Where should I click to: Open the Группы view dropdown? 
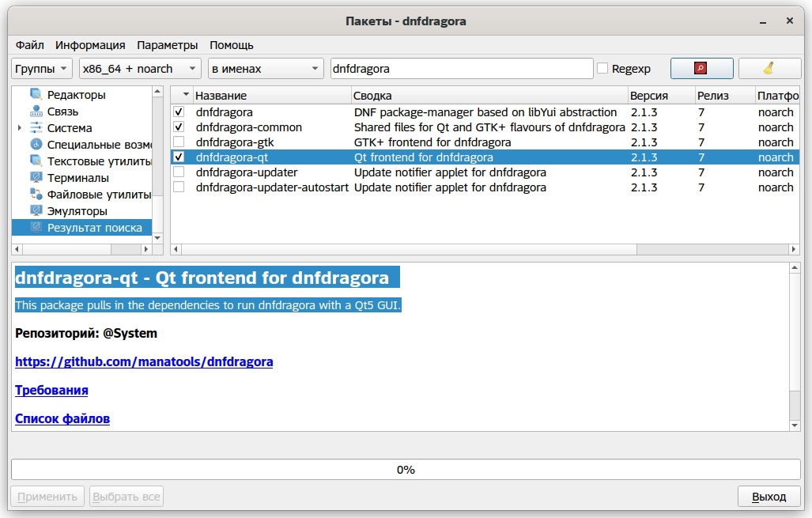coord(41,68)
